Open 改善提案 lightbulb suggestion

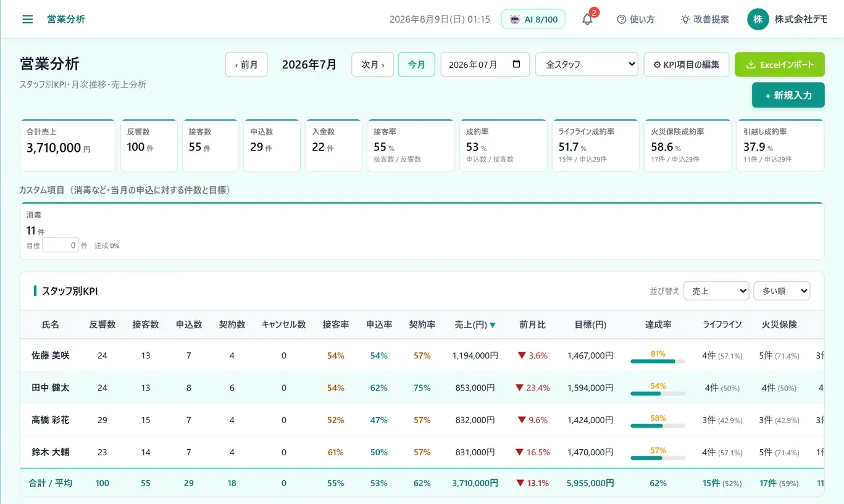[705, 19]
